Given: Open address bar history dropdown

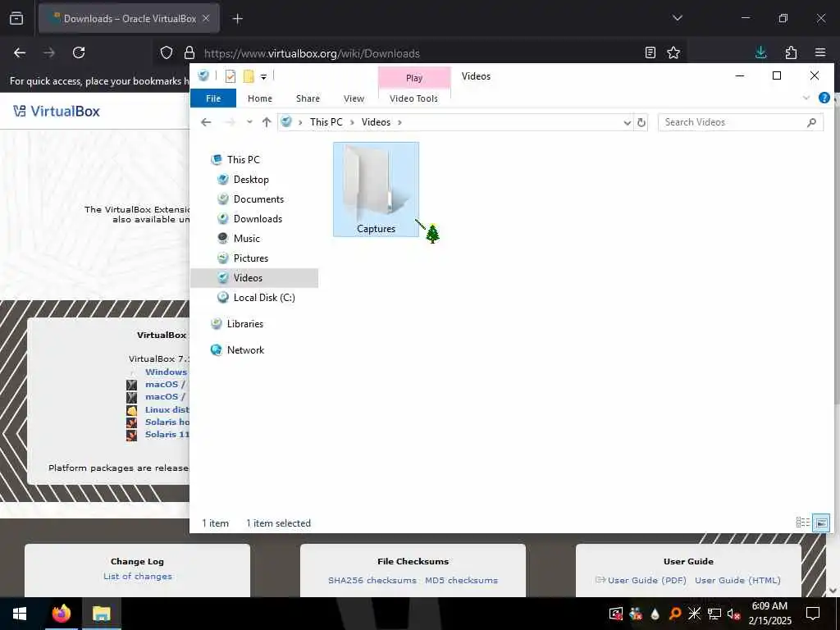Looking at the screenshot, I should [x=627, y=123].
